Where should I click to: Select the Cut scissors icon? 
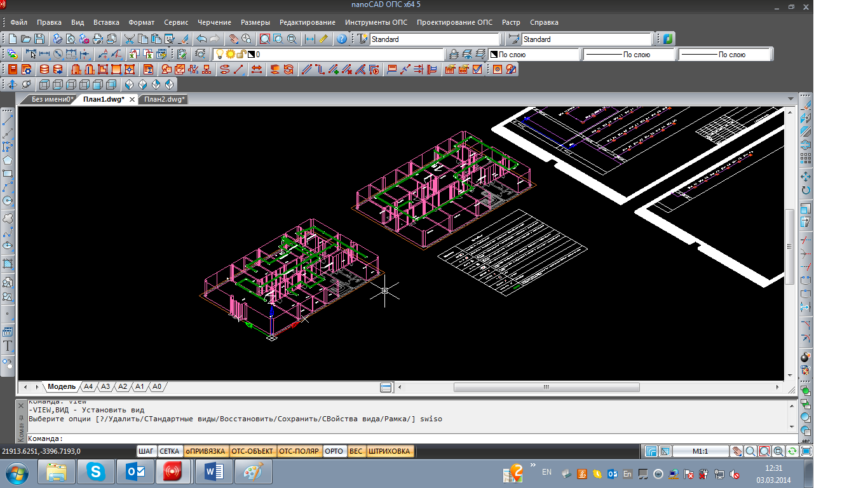pos(130,39)
